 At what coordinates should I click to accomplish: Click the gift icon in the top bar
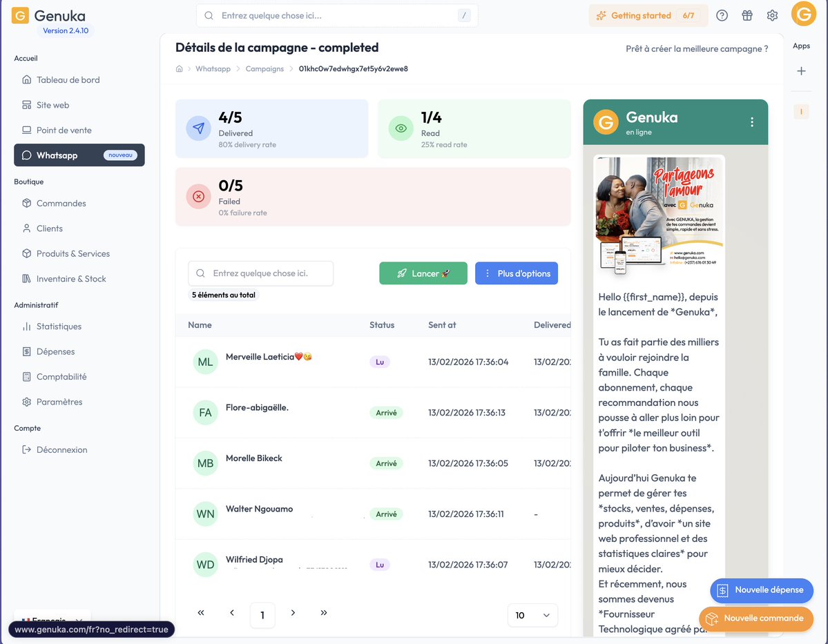tap(747, 14)
